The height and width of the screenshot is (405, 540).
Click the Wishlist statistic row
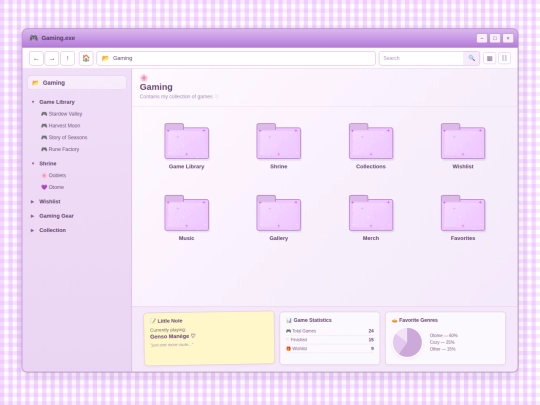330,349
